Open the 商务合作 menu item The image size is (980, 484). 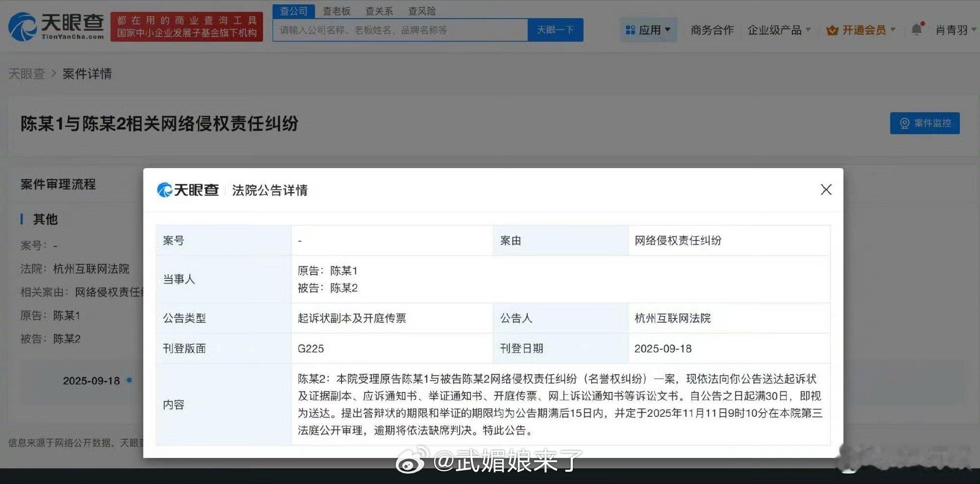pyautogui.click(x=711, y=29)
